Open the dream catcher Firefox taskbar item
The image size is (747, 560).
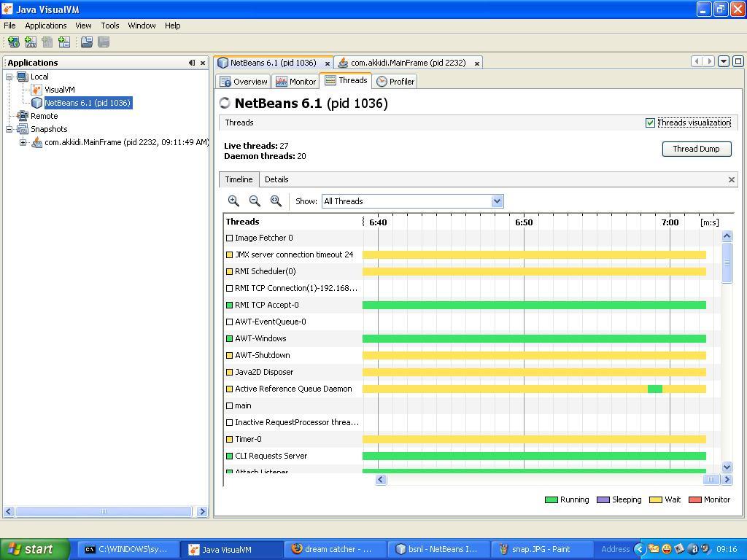tap(334, 550)
